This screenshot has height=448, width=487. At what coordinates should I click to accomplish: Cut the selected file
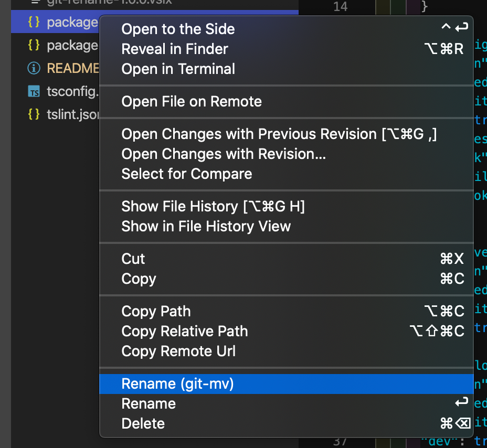(x=133, y=259)
